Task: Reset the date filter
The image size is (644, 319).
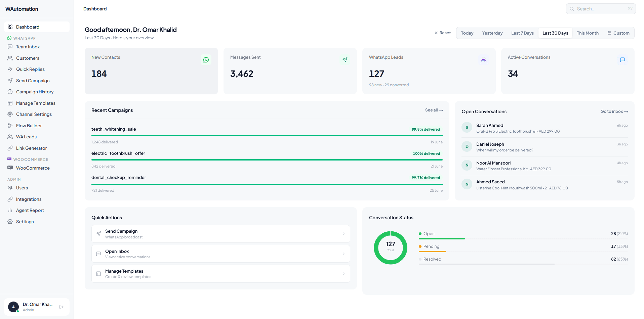Action: coord(443,33)
